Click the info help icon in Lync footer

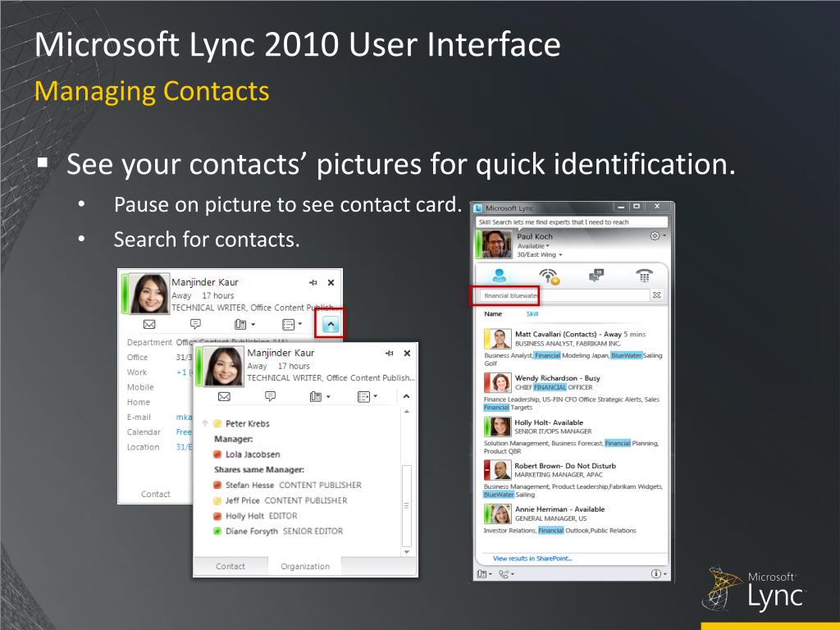tap(655, 573)
